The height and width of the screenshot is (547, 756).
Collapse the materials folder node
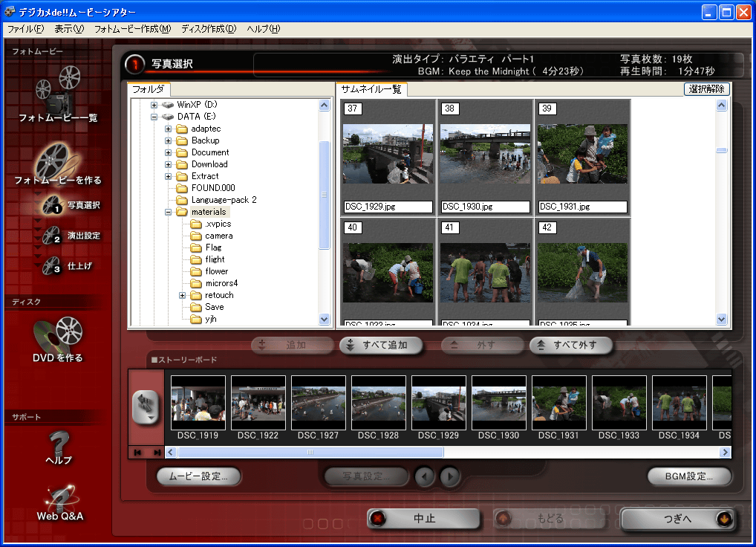point(168,213)
